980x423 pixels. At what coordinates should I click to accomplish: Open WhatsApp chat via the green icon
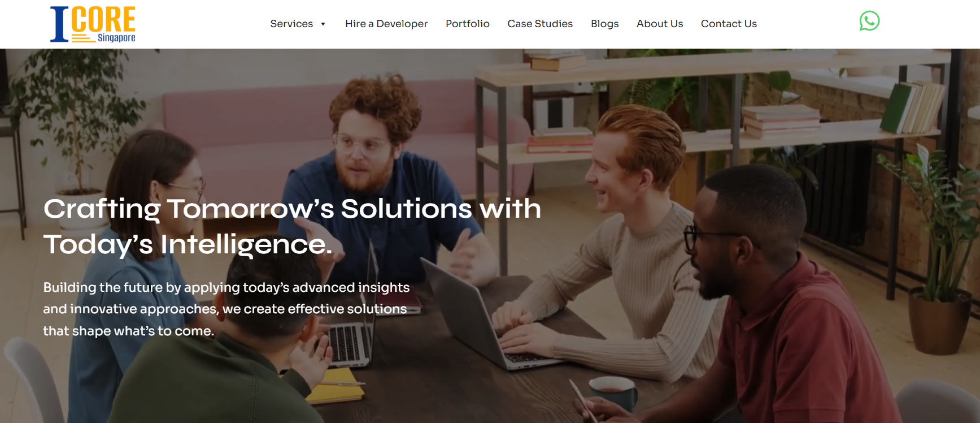[x=869, y=21]
